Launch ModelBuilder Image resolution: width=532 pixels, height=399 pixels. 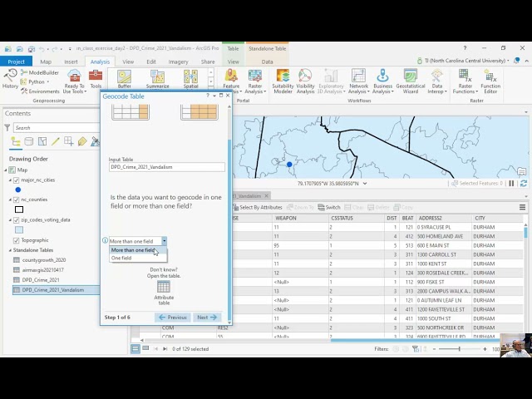tap(40, 72)
